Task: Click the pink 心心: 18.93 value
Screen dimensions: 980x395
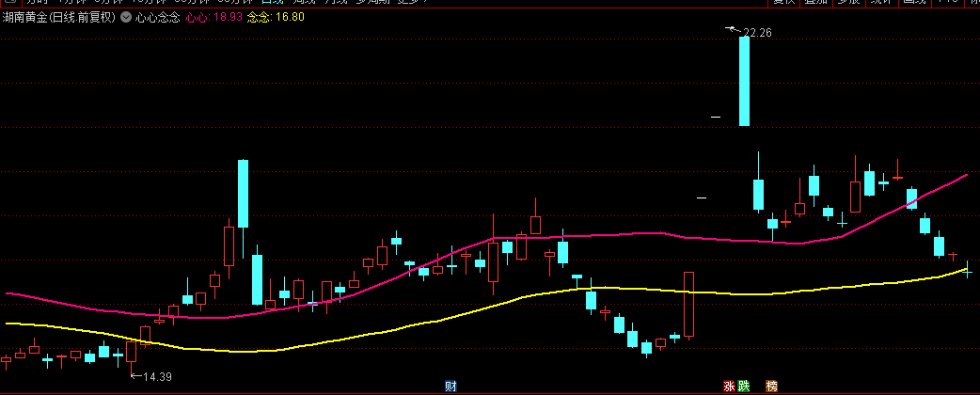Action: point(214,18)
